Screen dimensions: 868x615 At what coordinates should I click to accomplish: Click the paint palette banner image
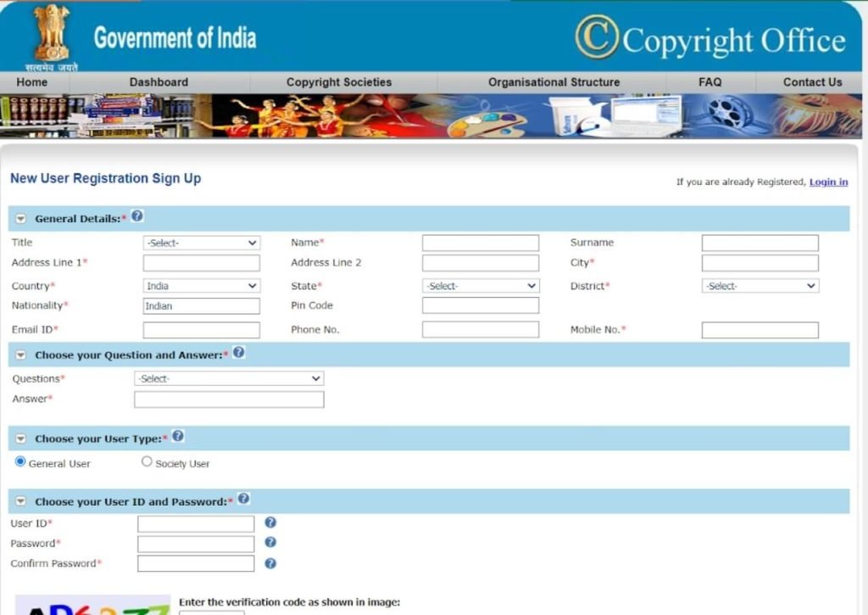point(487,124)
